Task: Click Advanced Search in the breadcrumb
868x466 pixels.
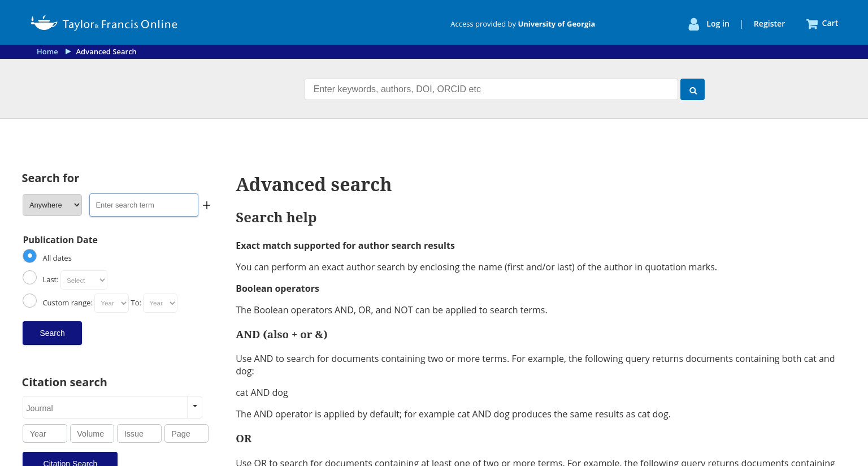Action: [106, 51]
